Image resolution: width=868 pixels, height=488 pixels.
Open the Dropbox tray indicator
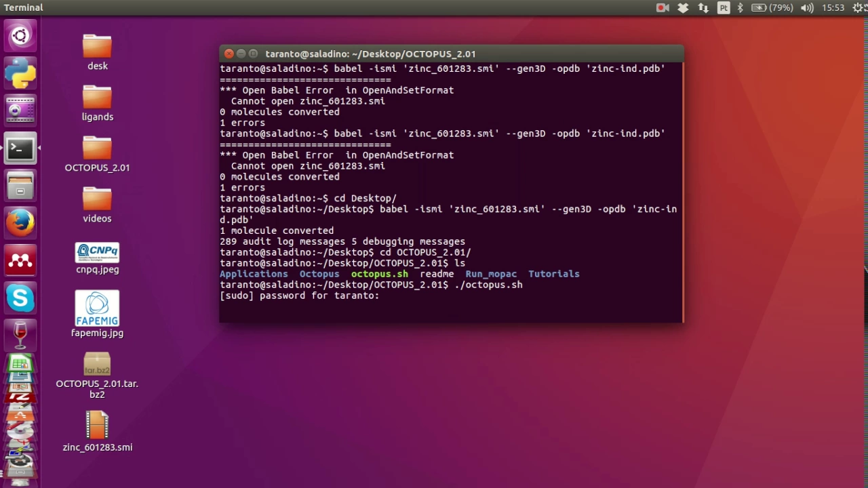pos(683,7)
